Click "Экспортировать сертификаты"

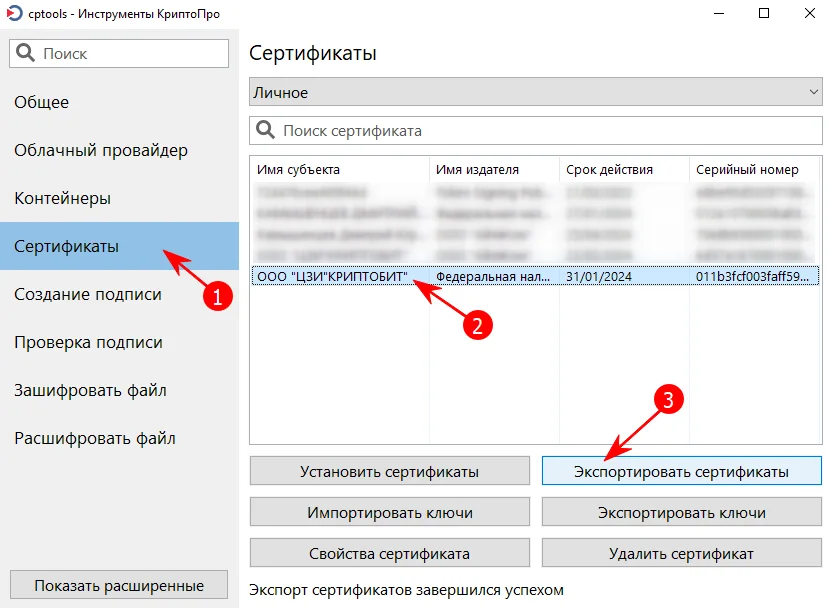pos(682,470)
